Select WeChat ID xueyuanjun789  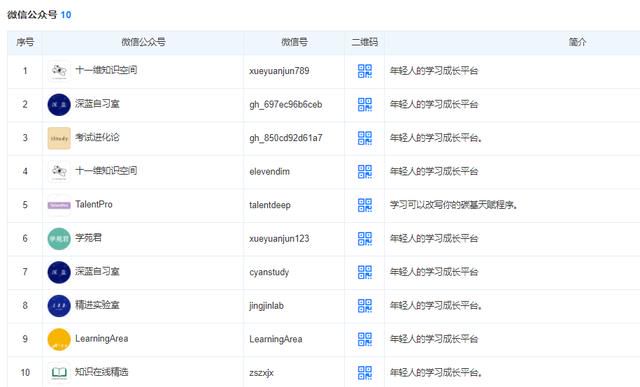coord(279,71)
